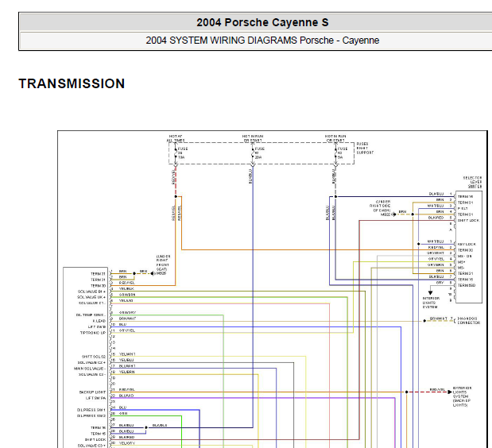
Task: Select the 'P KLT' terminal label
Action: pos(463,208)
